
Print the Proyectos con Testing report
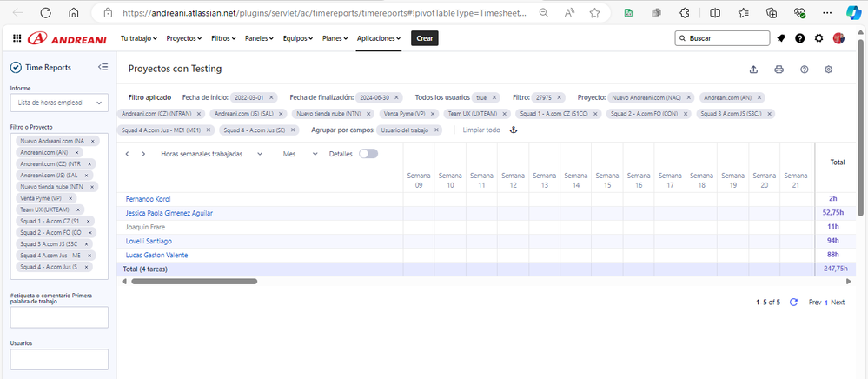point(779,70)
